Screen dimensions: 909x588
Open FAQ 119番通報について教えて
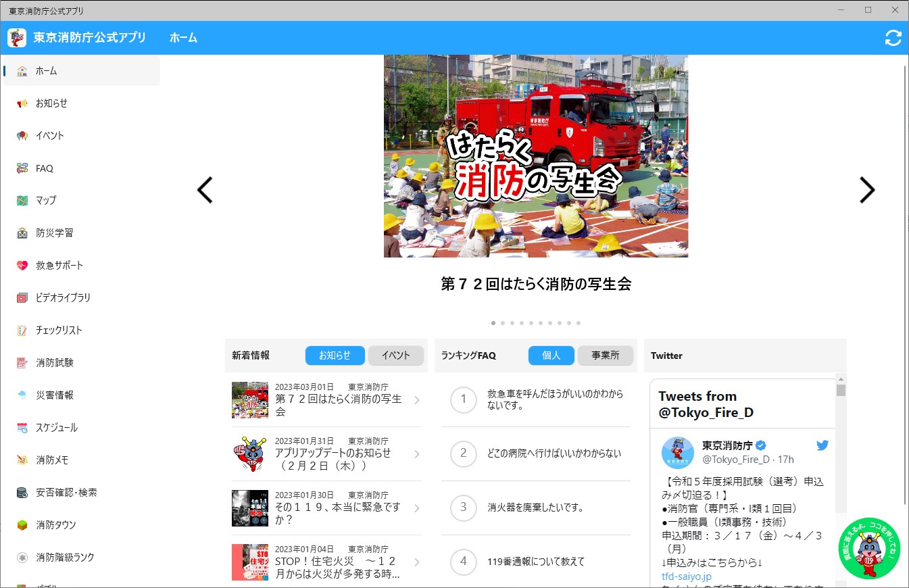click(536, 562)
